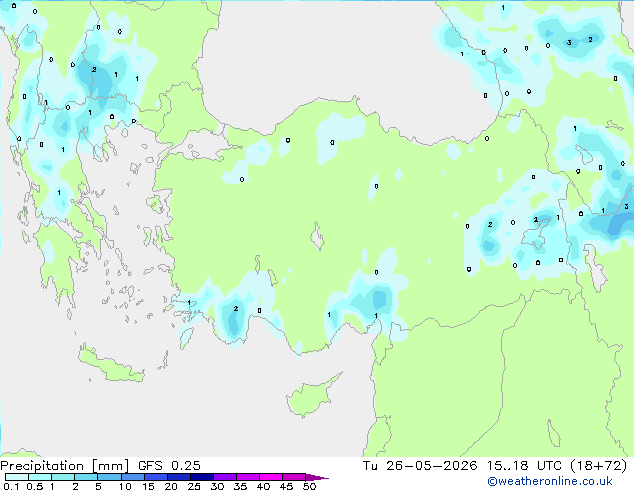Click the 'Tu 26-05-2026' date text
The height and width of the screenshot is (490, 634).
click(420, 466)
